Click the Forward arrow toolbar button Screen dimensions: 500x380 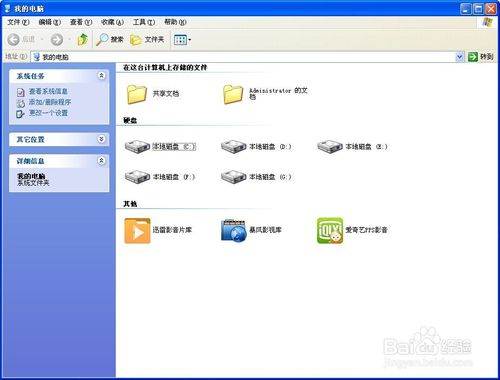click(57, 40)
